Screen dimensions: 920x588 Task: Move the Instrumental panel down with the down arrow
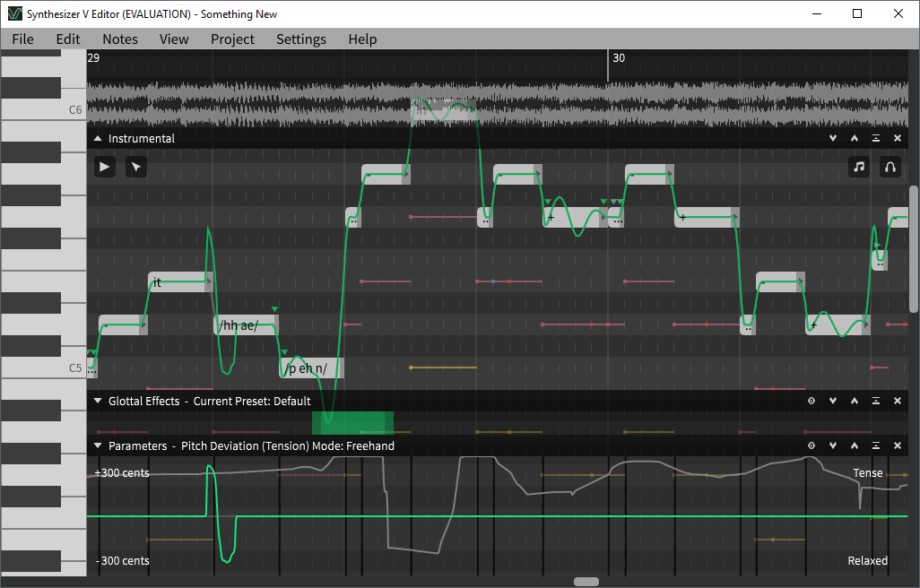[833, 139]
